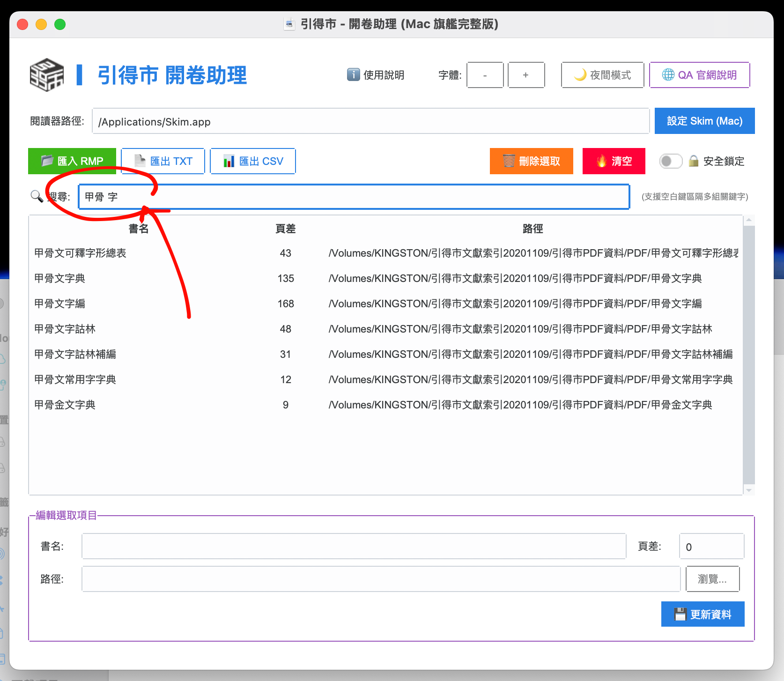Click the 設定 Skim (Mac) button
This screenshot has width=784, height=681.
(x=704, y=121)
